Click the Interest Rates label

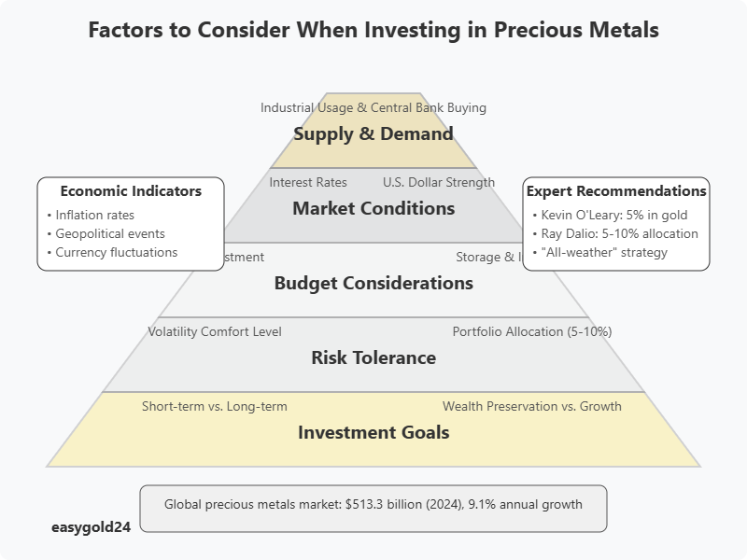pyautogui.click(x=308, y=182)
